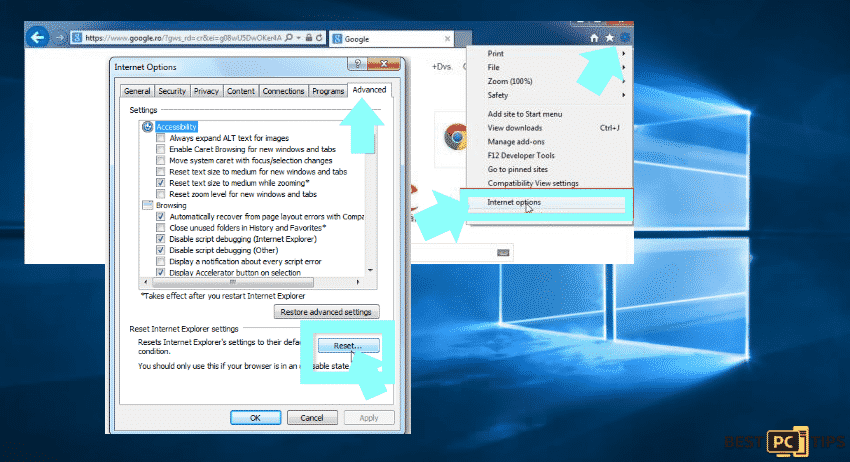Viewport: 850px width, 462px height.
Task: Click the search magnifier in address bar
Action: click(289, 37)
